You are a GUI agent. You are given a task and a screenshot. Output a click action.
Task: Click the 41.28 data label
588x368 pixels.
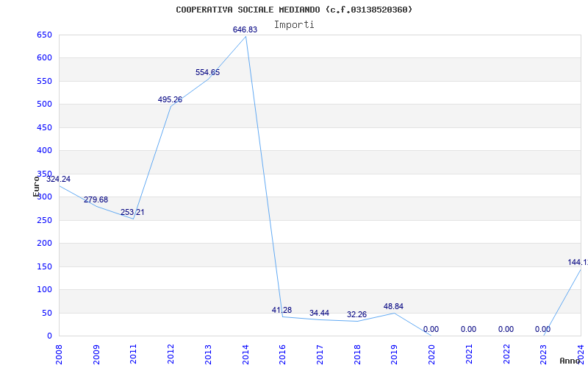coord(282,310)
